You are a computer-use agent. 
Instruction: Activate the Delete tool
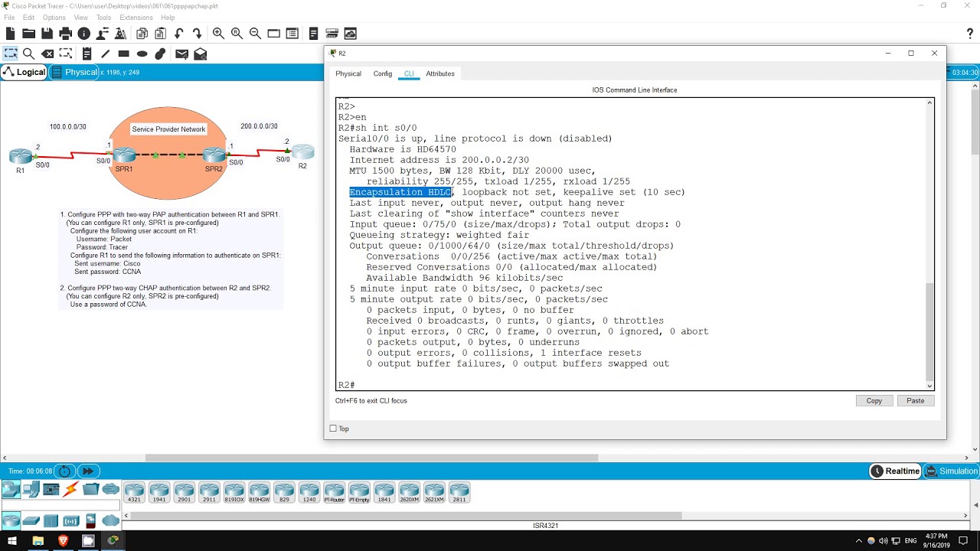(47, 54)
